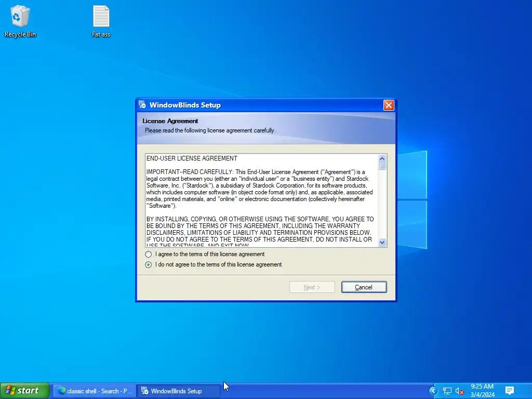Switch to classic shell Search taskbar window
Image resolution: width=532 pixels, height=399 pixels.
click(95, 391)
